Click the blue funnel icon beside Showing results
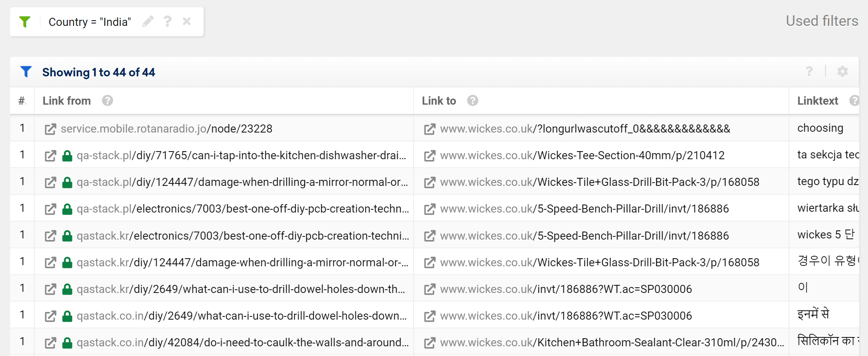 (x=26, y=72)
